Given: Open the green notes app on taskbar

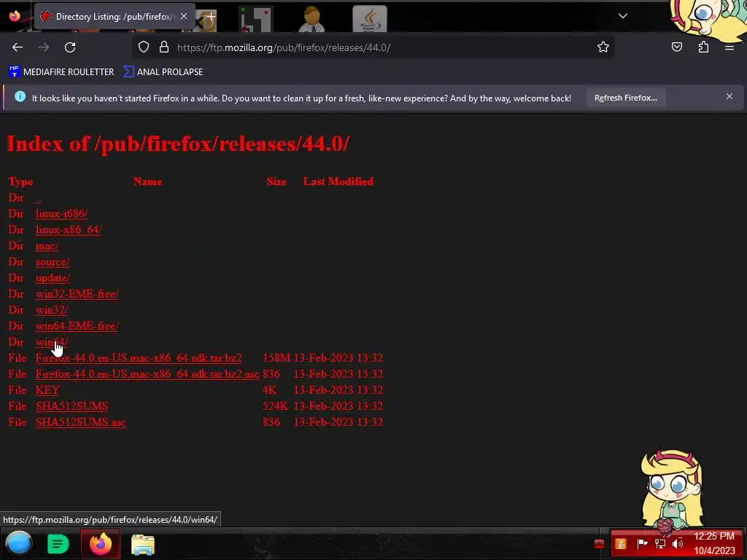Looking at the screenshot, I should (58, 544).
